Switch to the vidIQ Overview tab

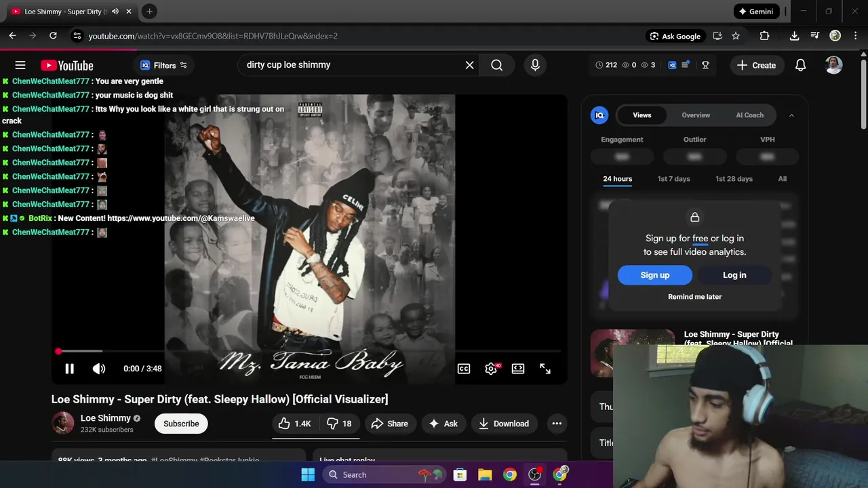[696, 115]
